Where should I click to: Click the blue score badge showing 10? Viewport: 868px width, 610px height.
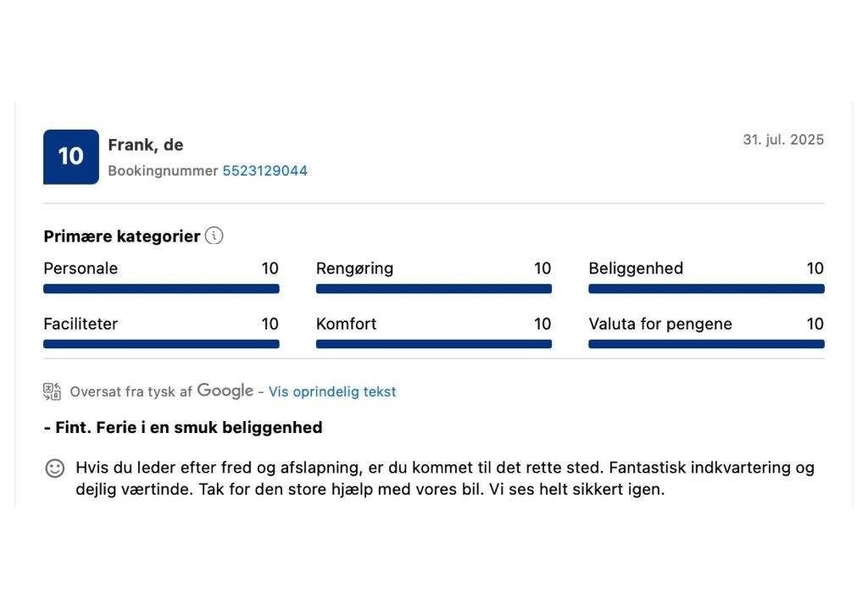(x=71, y=157)
